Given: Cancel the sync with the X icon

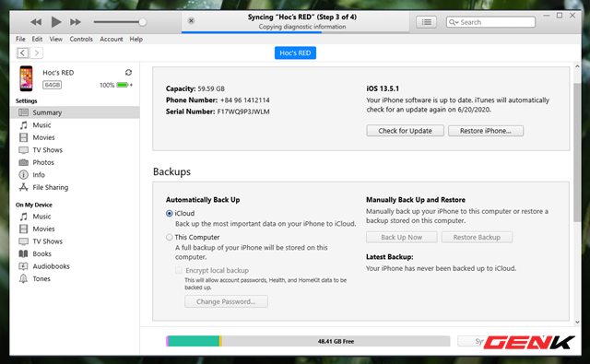Looking at the screenshot, I should click(x=191, y=20).
